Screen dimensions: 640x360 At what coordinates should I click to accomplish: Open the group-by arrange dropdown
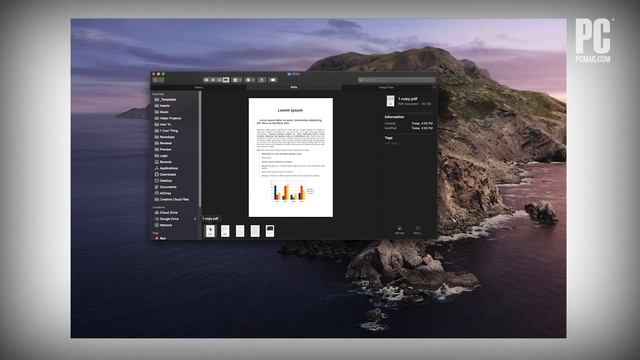click(237, 80)
